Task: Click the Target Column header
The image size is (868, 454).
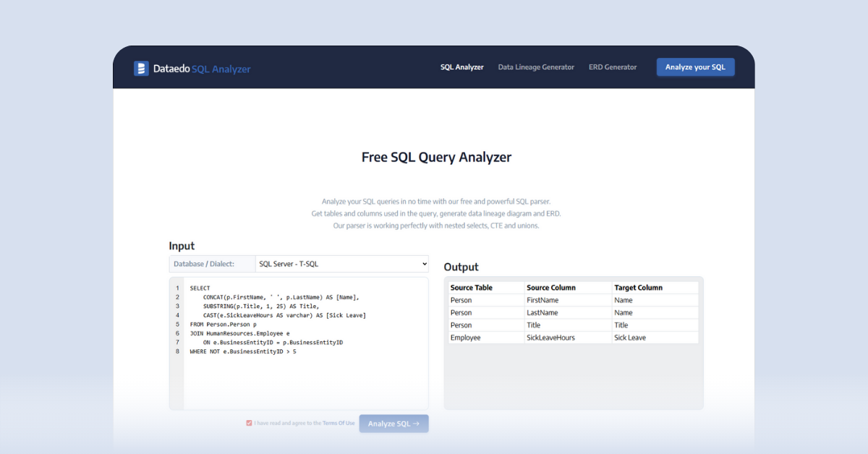Action: click(638, 288)
